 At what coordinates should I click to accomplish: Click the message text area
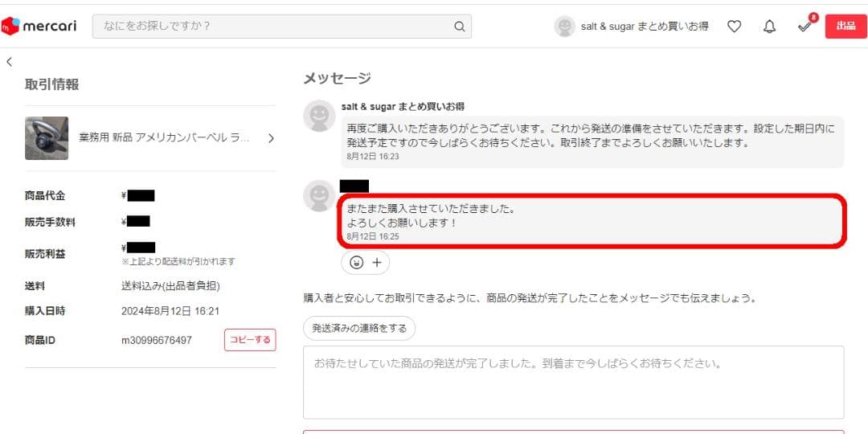(x=573, y=382)
